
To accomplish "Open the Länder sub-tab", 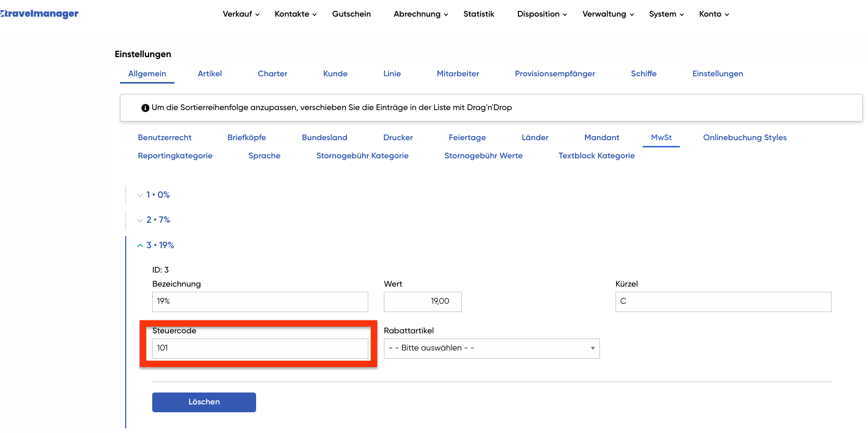I will point(535,138).
